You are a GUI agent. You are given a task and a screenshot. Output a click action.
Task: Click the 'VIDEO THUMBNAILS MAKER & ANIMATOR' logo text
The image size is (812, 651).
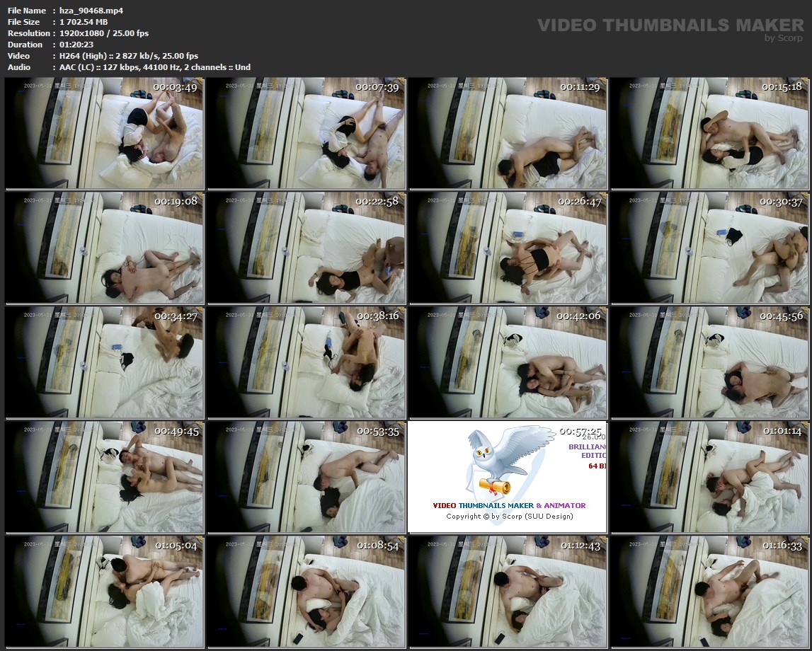pyautogui.click(x=509, y=505)
